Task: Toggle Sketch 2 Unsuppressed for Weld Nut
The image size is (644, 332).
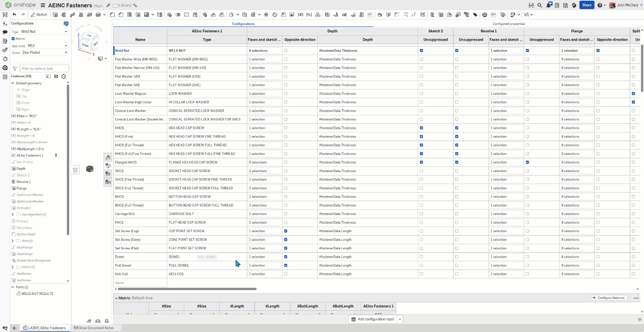Action: click(x=421, y=51)
